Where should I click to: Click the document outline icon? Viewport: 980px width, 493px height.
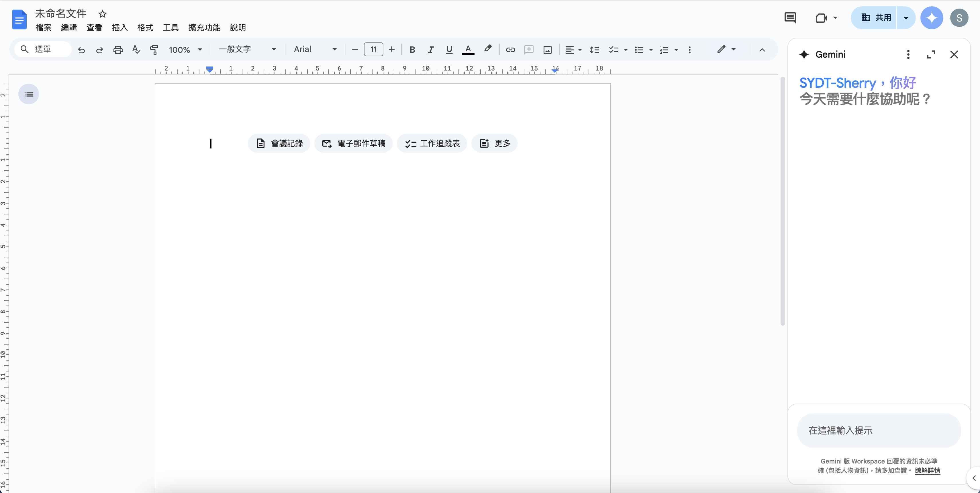click(29, 94)
